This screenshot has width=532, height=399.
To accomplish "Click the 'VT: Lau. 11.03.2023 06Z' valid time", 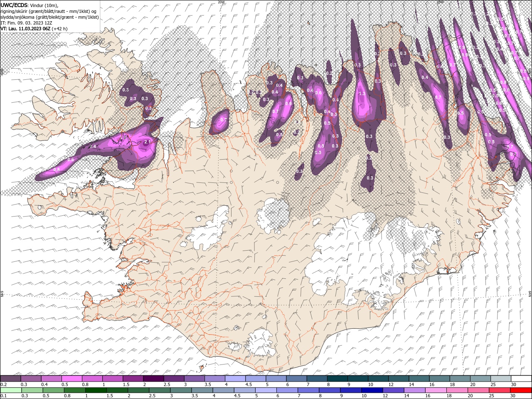I will [x=25, y=29].
